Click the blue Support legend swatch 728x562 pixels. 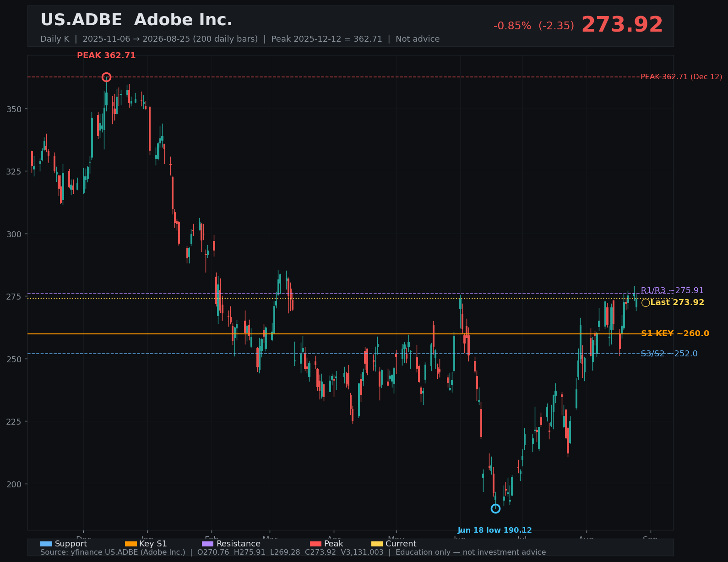point(46,544)
